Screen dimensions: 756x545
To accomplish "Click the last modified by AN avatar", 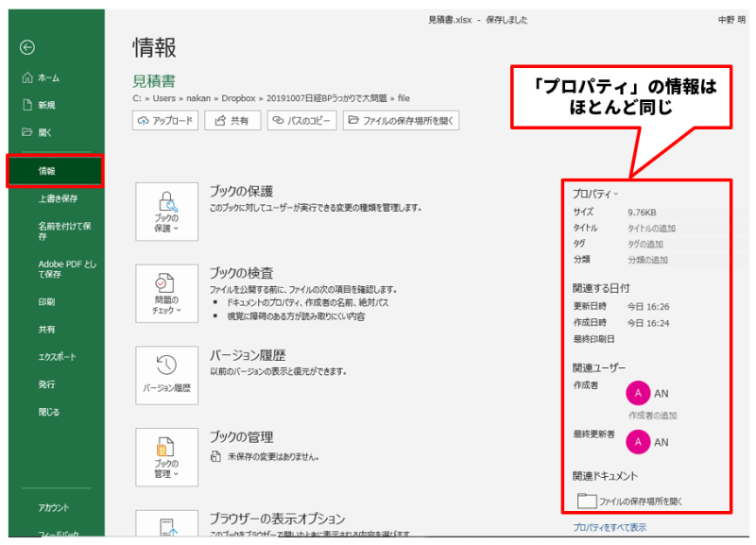I will (639, 441).
